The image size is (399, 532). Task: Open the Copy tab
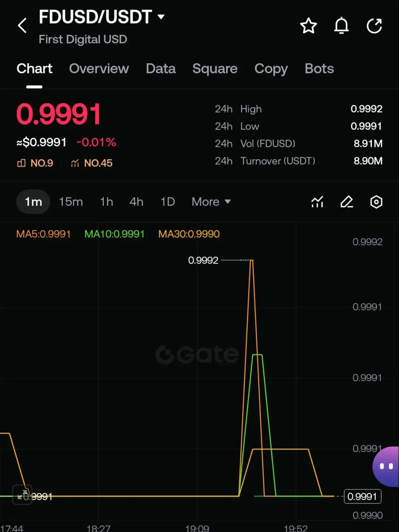[x=271, y=69]
